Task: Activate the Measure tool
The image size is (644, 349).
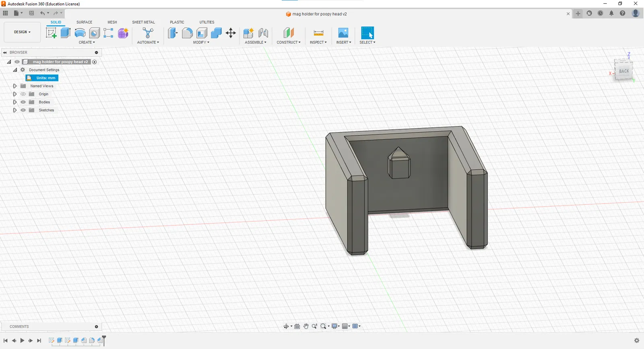Action: 318,33
